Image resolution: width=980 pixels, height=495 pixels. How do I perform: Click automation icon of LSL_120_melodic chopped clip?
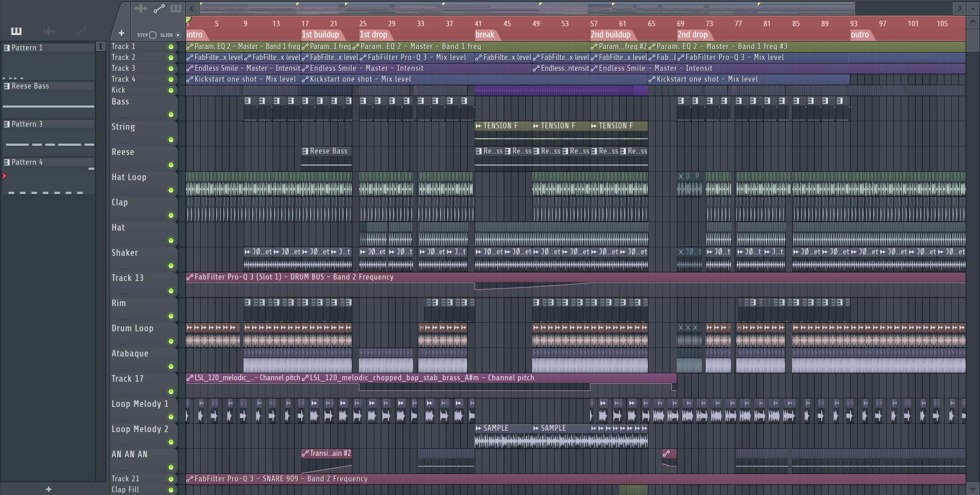(305, 378)
